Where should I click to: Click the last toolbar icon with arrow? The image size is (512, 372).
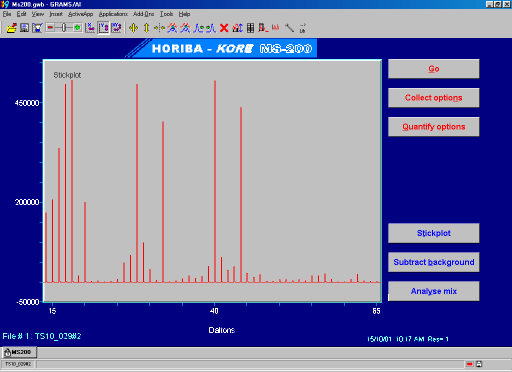(302, 28)
